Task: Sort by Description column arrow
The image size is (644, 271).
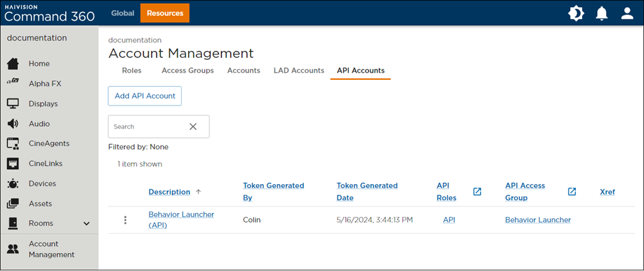Action: click(198, 192)
